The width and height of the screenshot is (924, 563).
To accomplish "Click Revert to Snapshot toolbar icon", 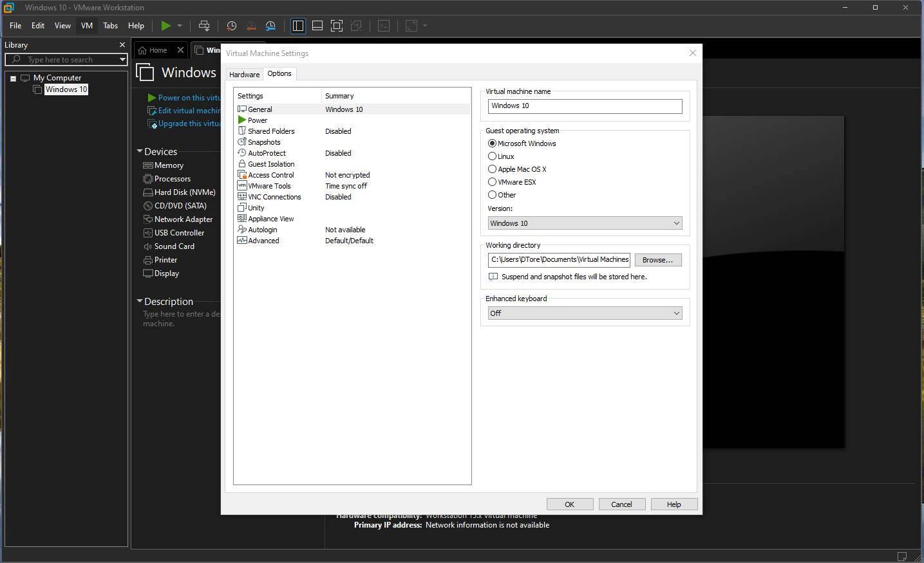I will [x=251, y=26].
